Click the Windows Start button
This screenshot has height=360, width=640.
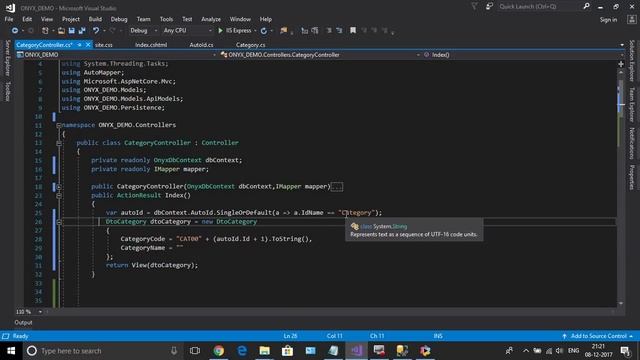coord(11,351)
